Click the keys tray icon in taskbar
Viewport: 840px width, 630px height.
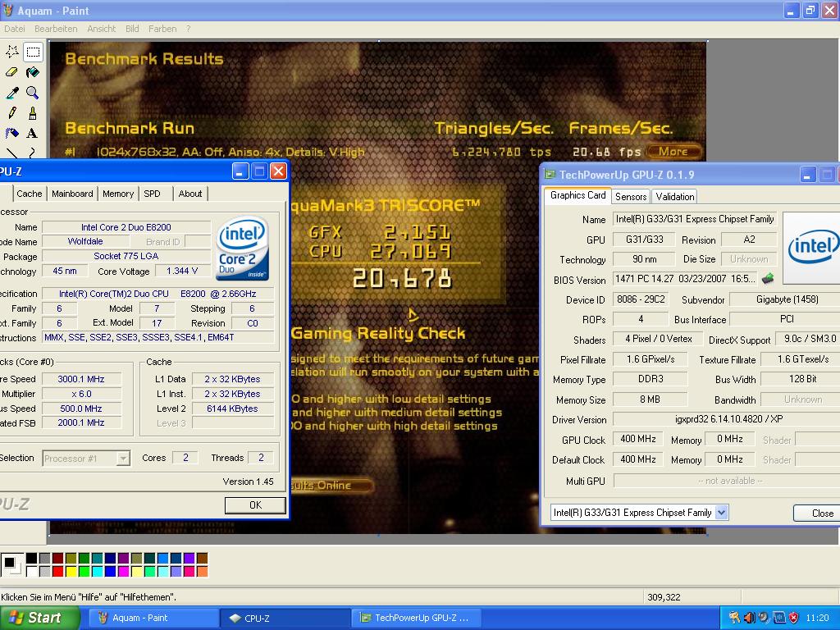(x=734, y=618)
